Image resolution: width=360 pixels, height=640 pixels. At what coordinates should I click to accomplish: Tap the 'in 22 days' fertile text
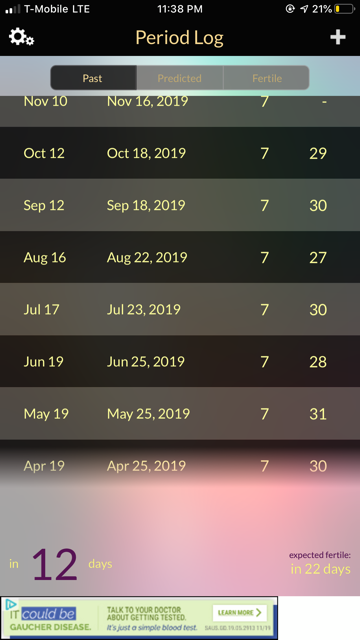click(x=320, y=569)
